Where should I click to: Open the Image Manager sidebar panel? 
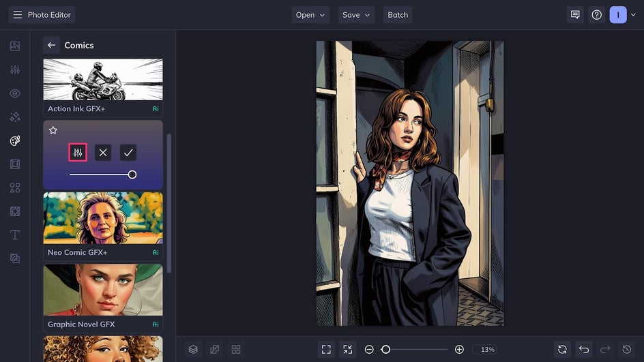coord(15,46)
